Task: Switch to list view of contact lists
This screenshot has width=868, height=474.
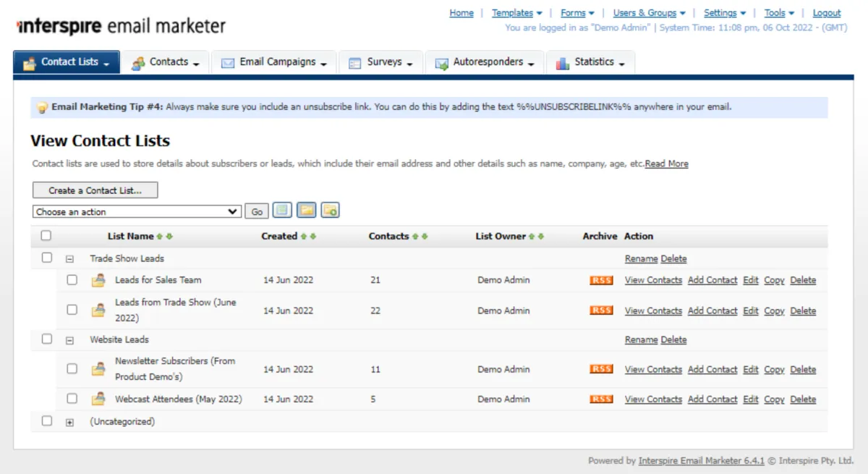Action: tap(282, 211)
